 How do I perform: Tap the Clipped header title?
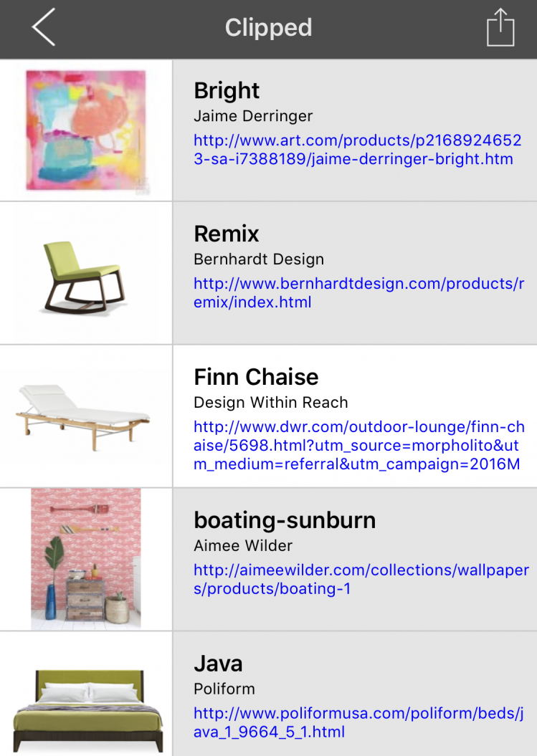[268, 29]
